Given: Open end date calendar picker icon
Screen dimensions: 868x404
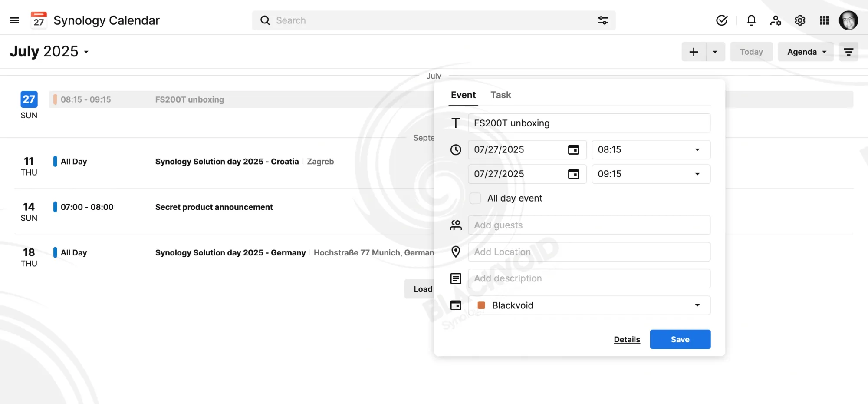Looking at the screenshot, I should tap(573, 174).
